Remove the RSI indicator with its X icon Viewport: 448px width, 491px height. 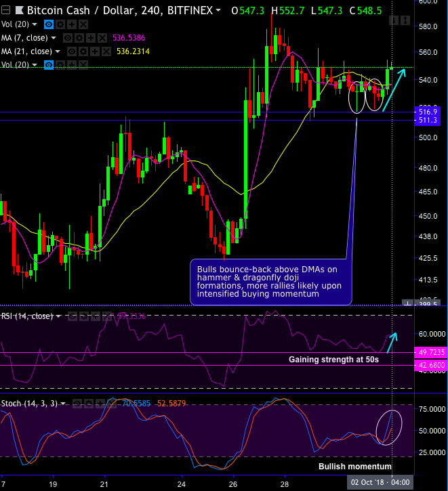pyautogui.click(x=107, y=317)
